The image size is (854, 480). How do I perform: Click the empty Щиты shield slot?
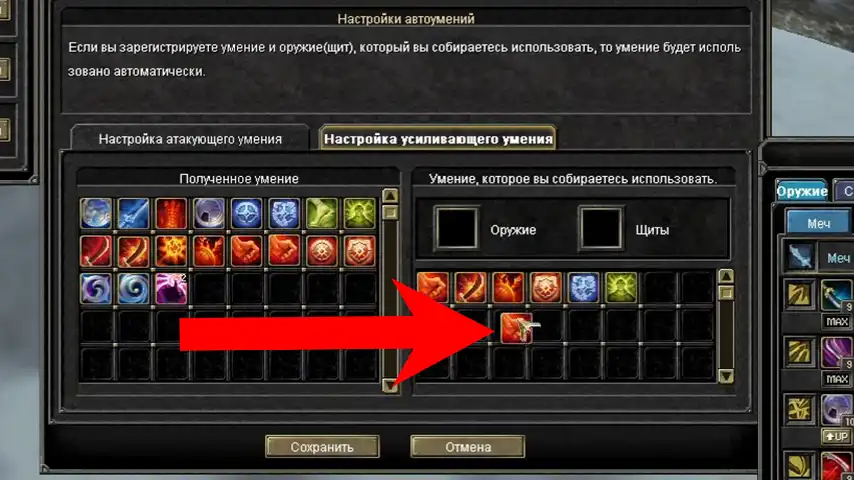pyautogui.click(x=600, y=228)
